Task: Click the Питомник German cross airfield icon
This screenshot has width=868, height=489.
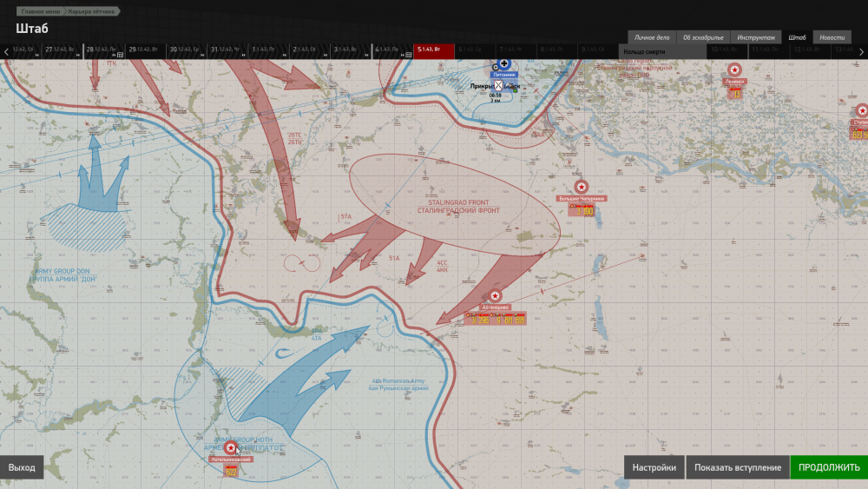Action: point(503,63)
